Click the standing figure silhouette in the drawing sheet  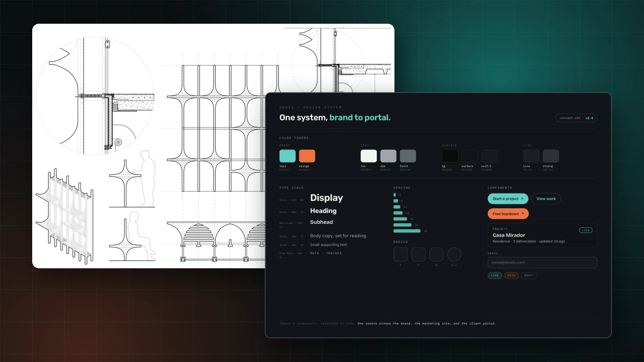[x=147, y=178]
